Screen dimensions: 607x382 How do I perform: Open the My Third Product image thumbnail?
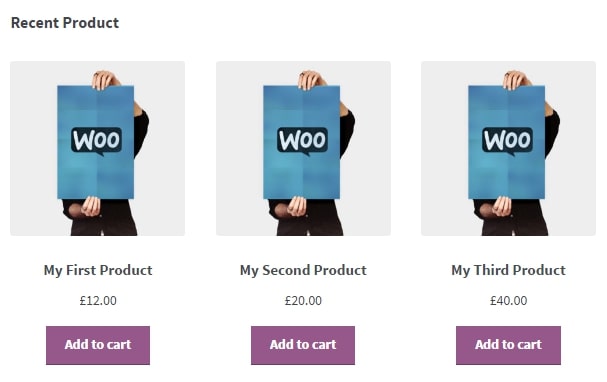point(508,148)
